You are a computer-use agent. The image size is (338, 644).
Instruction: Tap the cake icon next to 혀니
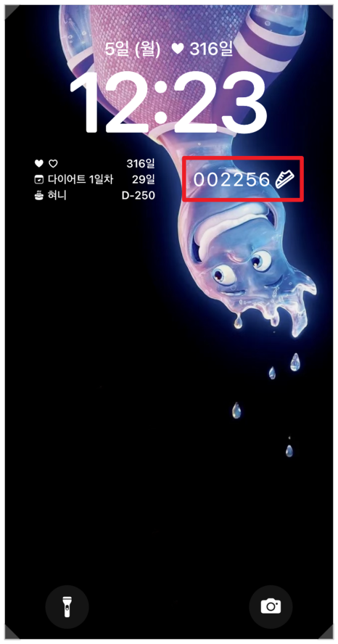(38, 196)
